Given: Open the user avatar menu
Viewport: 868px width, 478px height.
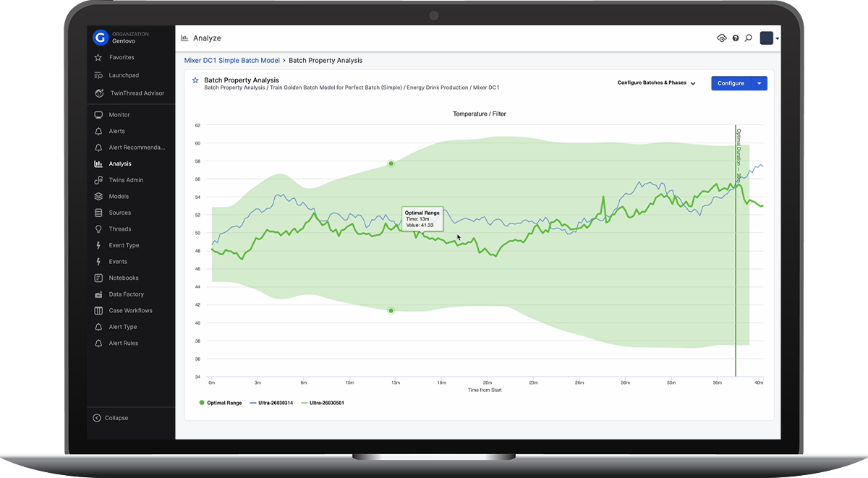Looking at the screenshot, I should coord(768,38).
